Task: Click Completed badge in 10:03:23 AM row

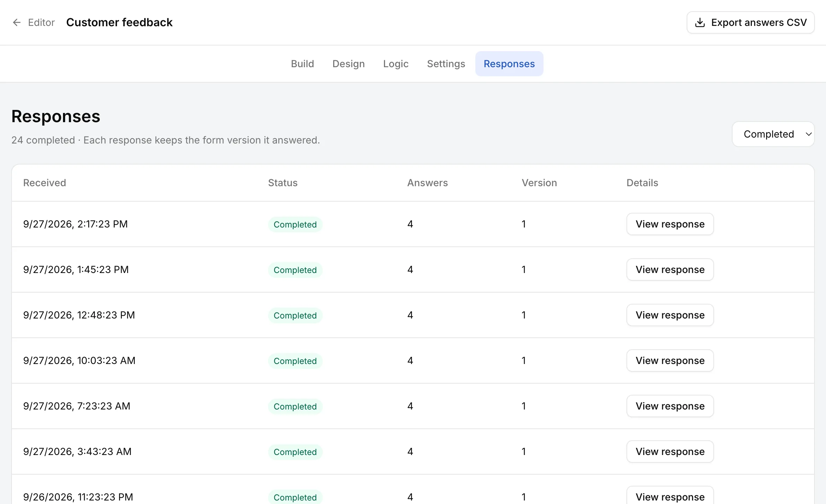Action: [295, 361]
